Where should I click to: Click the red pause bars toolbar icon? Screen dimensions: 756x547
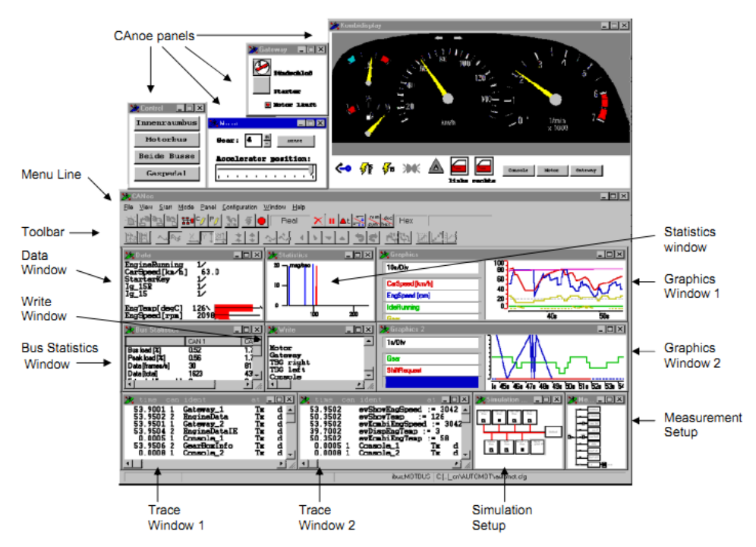coord(332,221)
